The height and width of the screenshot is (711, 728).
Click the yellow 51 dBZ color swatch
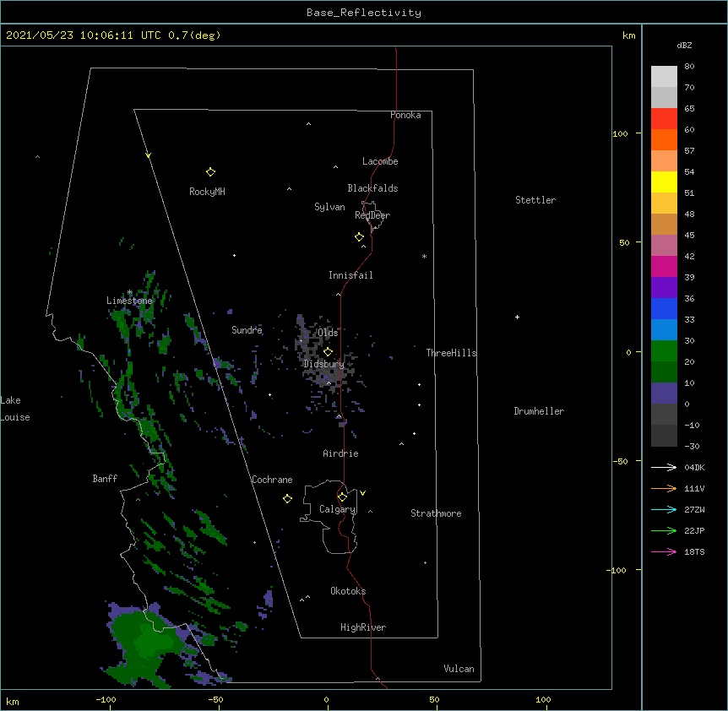click(x=664, y=182)
